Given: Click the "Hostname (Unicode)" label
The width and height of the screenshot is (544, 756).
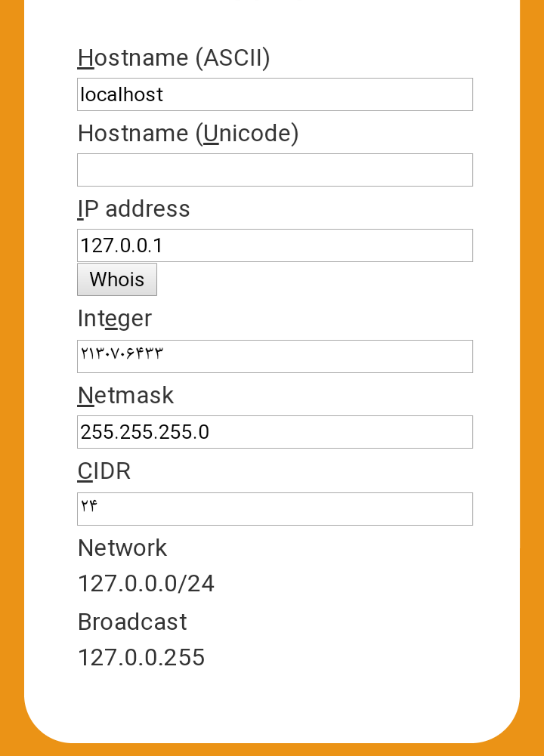Looking at the screenshot, I should click(x=188, y=134).
